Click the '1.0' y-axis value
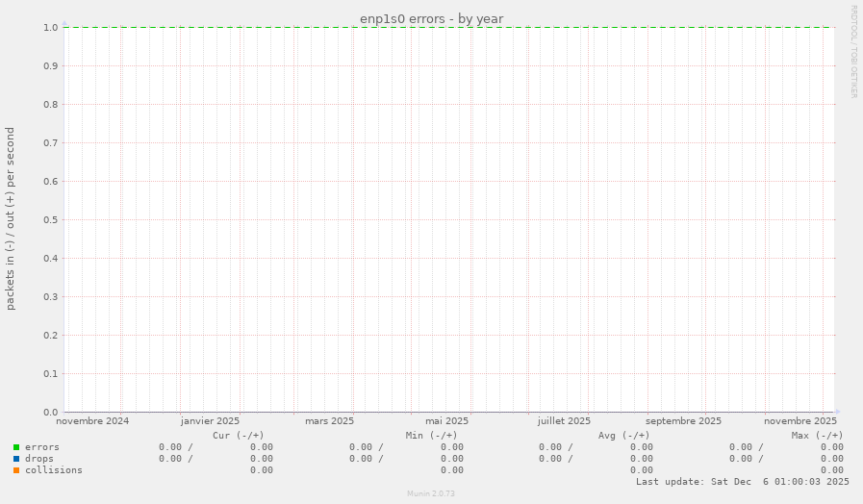The width and height of the screenshot is (863, 504). click(x=51, y=28)
